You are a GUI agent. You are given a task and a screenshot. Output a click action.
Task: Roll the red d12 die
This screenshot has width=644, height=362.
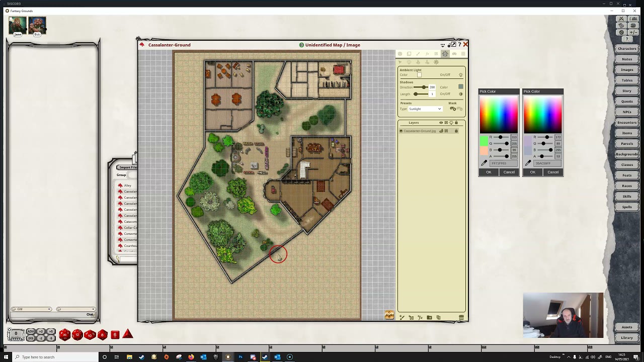tap(77, 335)
